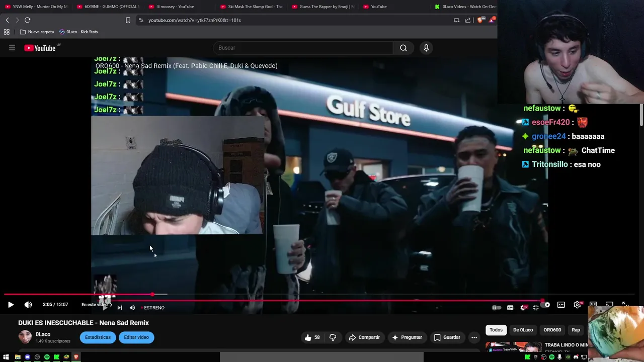Toggle the inner video's gray autoplay switch
This screenshot has height=362, width=644.
tap(496, 308)
